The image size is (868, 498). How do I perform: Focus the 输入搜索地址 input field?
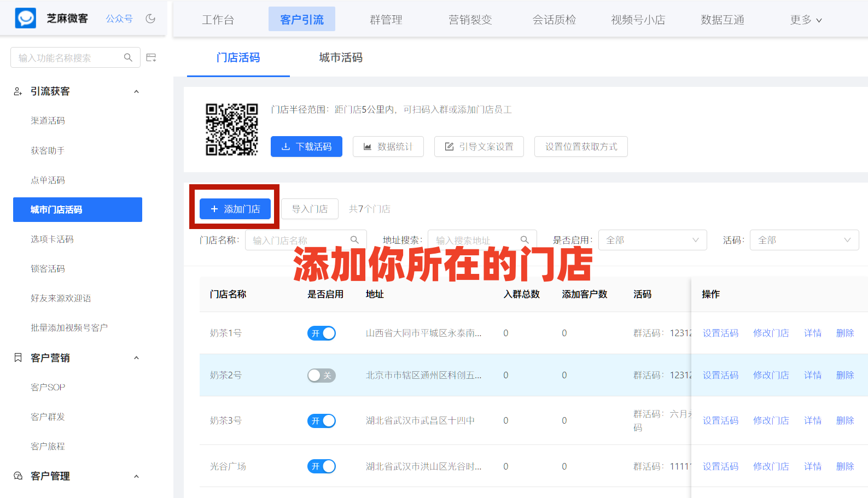click(482, 240)
